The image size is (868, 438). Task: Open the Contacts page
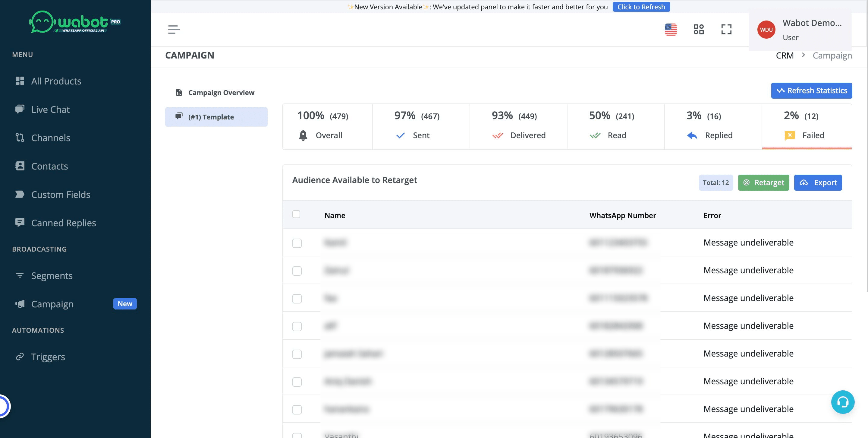point(49,166)
